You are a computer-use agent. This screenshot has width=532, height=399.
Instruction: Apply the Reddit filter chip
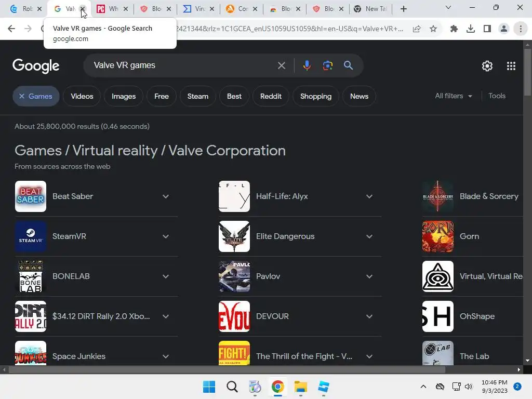(271, 96)
